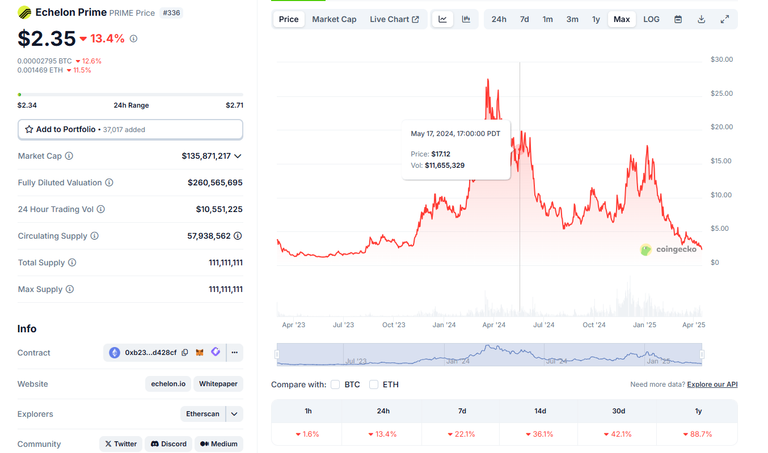
Task: Open 24 Hour Trading Vol info icon
Action: (x=100, y=209)
